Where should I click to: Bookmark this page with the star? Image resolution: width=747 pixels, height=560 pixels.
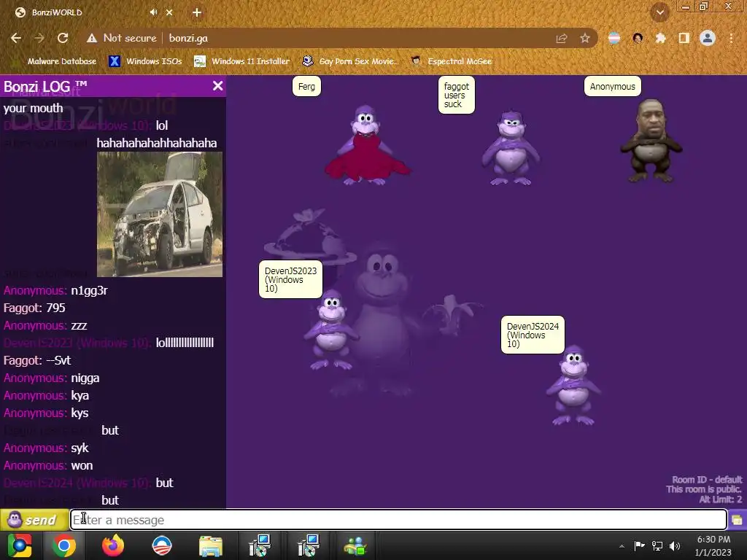(585, 38)
